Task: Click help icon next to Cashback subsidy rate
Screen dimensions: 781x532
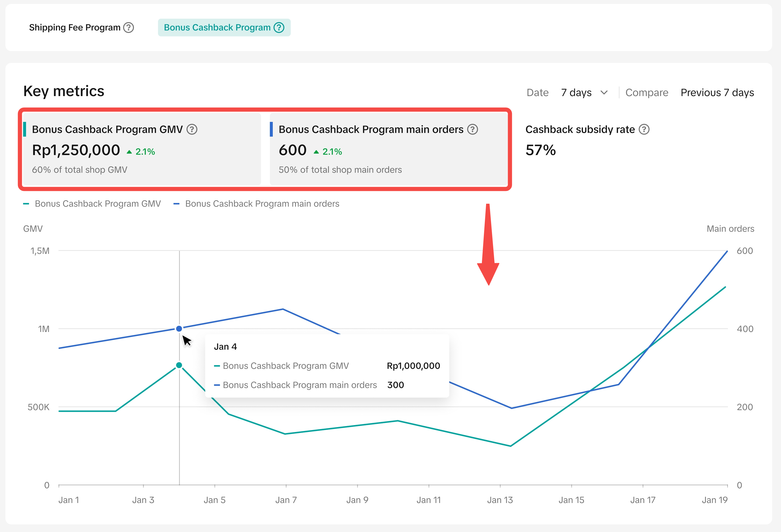Action: tap(644, 129)
